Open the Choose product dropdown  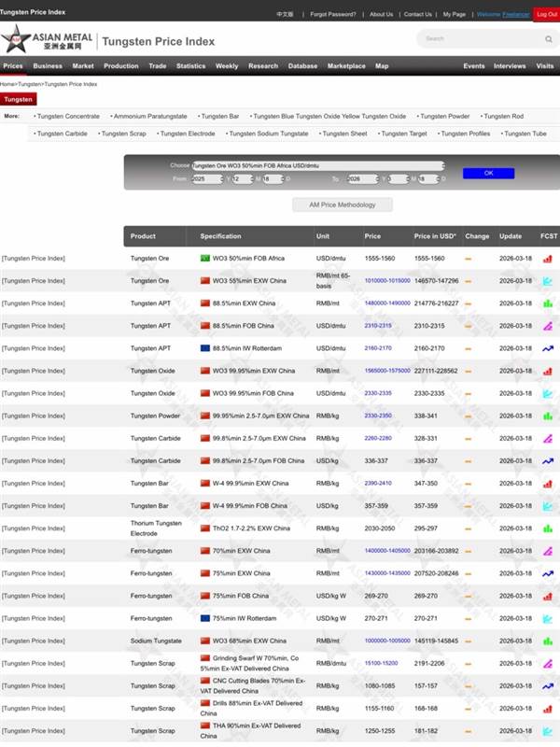[x=317, y=165]
